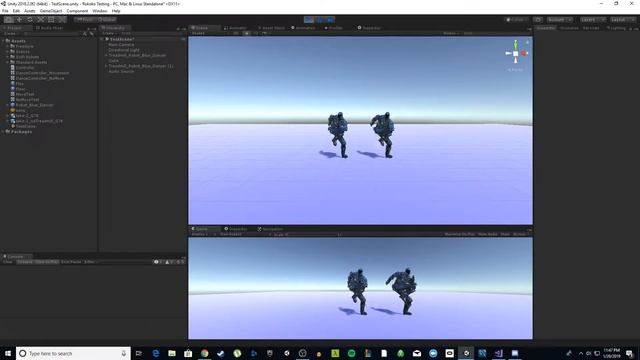Switch to the Project tab

point(16,28)
